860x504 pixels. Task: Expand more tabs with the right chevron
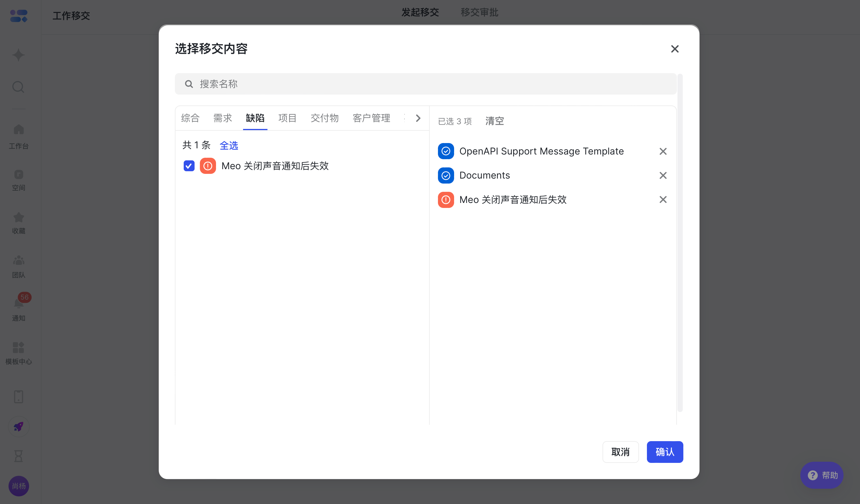click(418, 118)
